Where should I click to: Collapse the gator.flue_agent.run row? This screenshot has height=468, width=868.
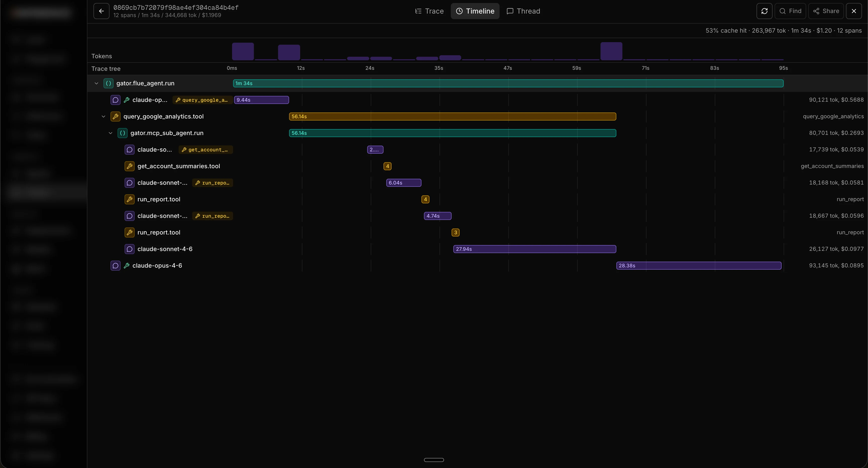pos(96,83)
